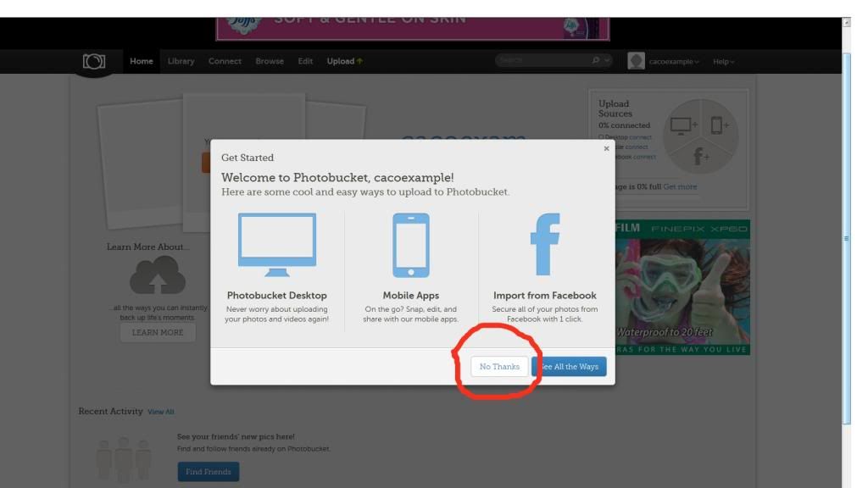Open the Help dropdown menu

(x=724, y=61)
